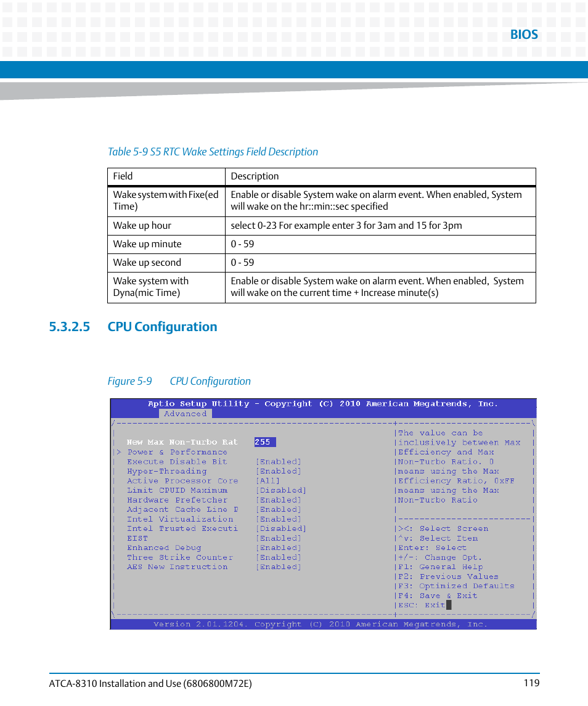Click the 'F4: Save & Exit' help line
Image resolution: width=588 pixels, height=706 pixels.
point(438,596)
